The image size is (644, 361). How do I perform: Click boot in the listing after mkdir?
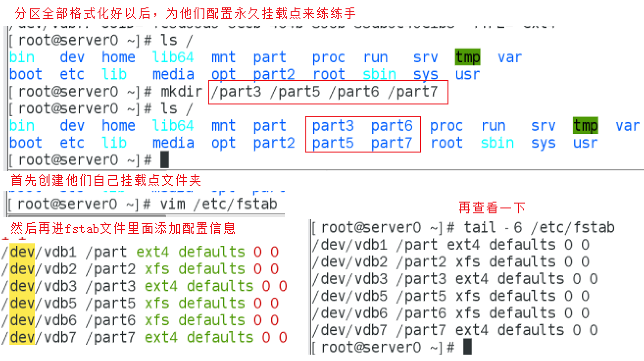(25, 143)
